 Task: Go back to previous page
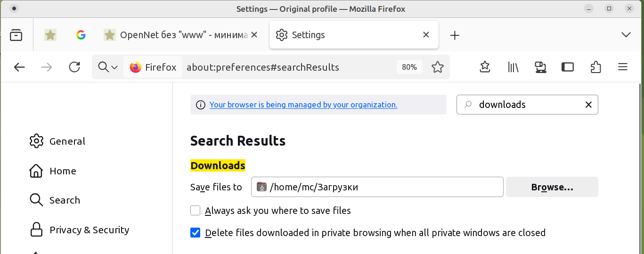pyautogui.click(x=19, y=67)
